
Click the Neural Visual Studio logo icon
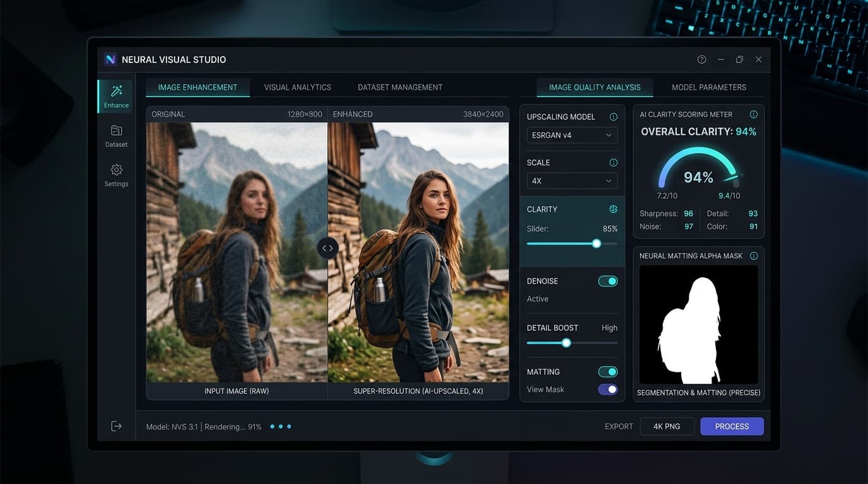110,59
